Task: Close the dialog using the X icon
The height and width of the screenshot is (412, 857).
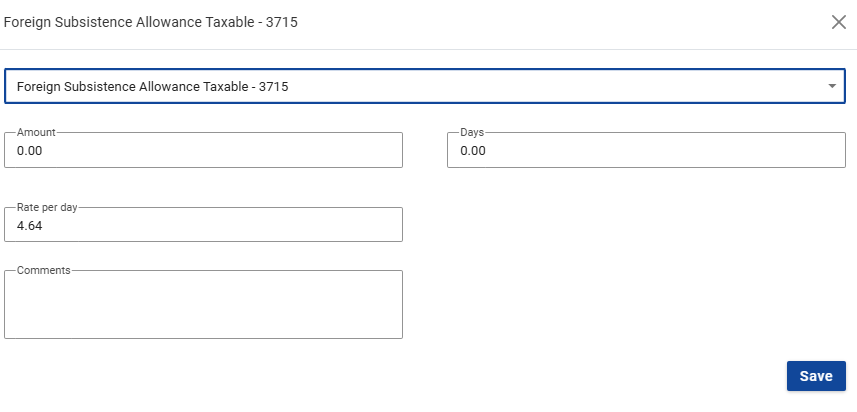Action: tap(839, 22)
